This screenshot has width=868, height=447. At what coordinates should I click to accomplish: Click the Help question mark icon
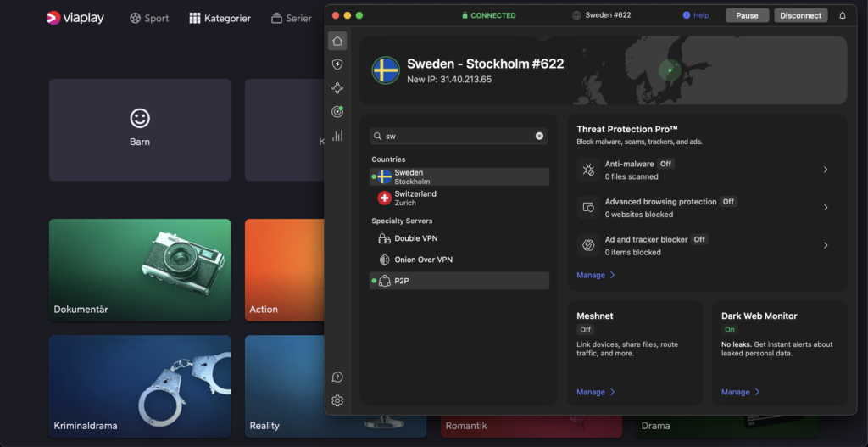tap(687, 15)
